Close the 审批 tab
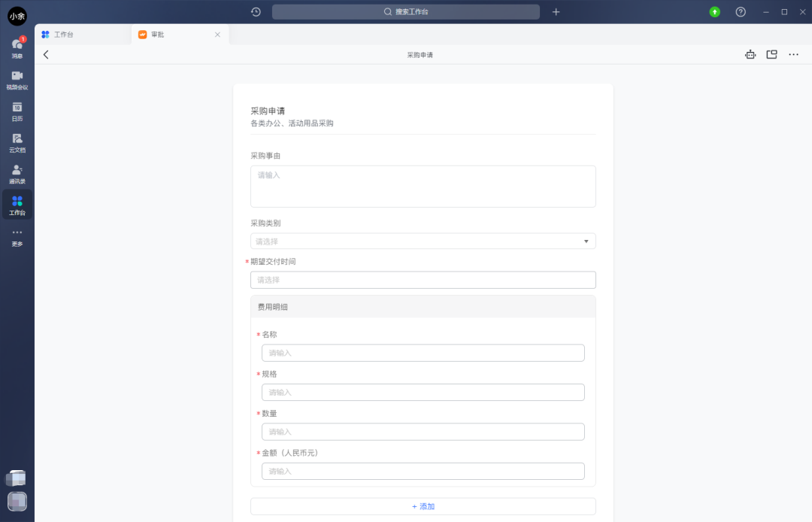 click(x=217, y=35)
